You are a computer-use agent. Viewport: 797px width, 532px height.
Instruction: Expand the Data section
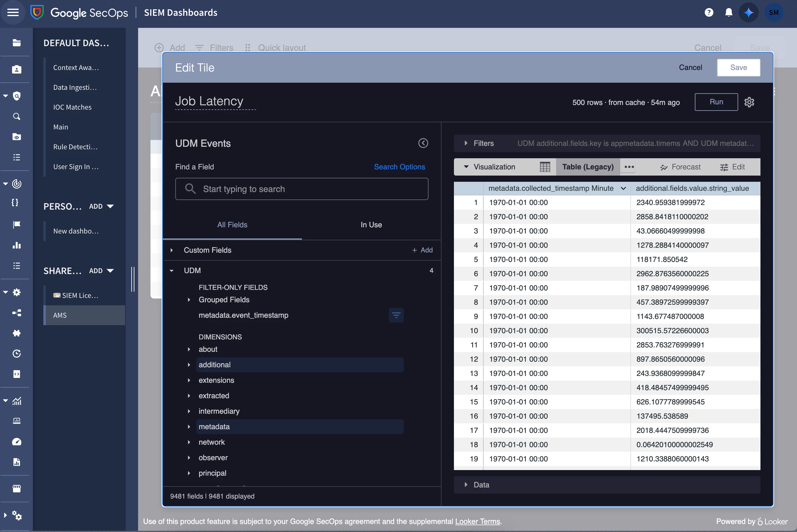[466, 485]
